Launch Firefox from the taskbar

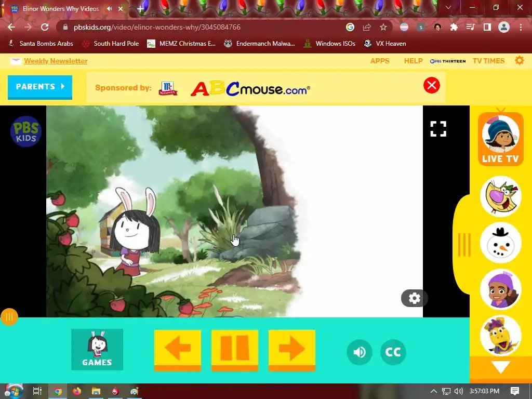click(77, 391)
